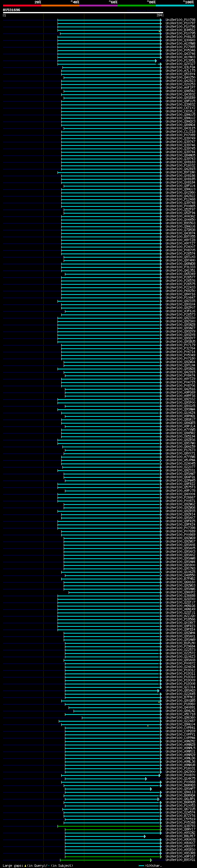Open hit UniRef100_B3H5S2
This screenshot has width=197, height=868.
click(x=180, y=30)
